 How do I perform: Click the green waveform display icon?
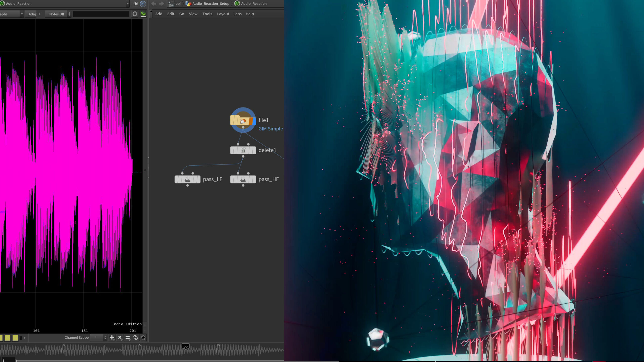click(143, 14)
